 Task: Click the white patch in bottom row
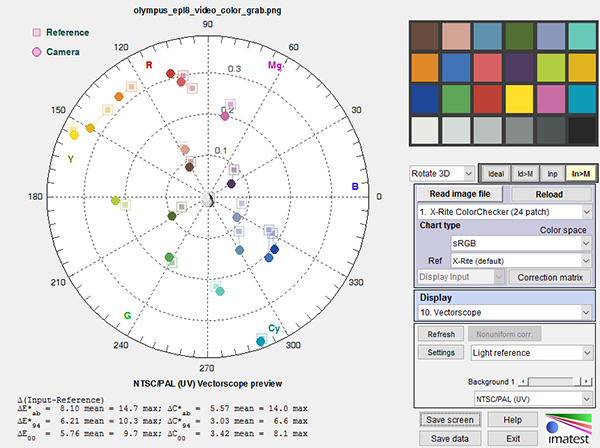coord(424,130)
